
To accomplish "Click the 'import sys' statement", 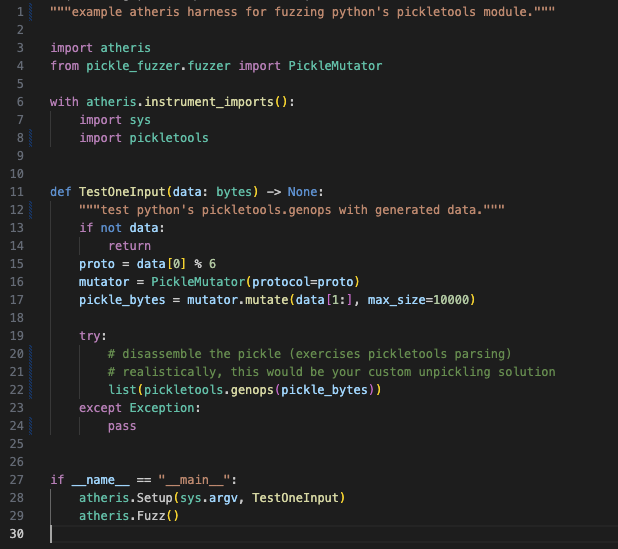I will 115,119.
